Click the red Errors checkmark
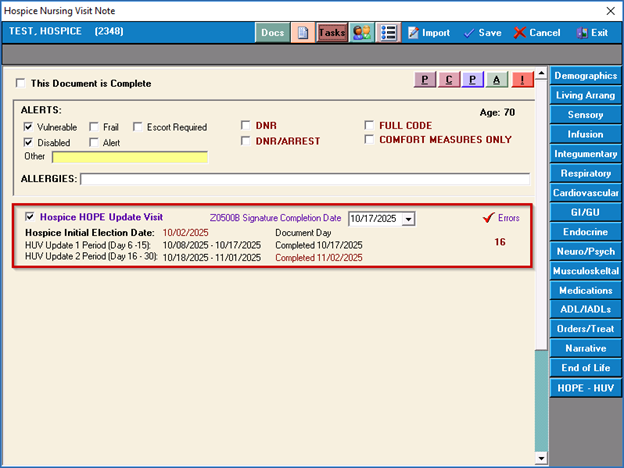Screen dimensions: 624x468 click(489, 217)
